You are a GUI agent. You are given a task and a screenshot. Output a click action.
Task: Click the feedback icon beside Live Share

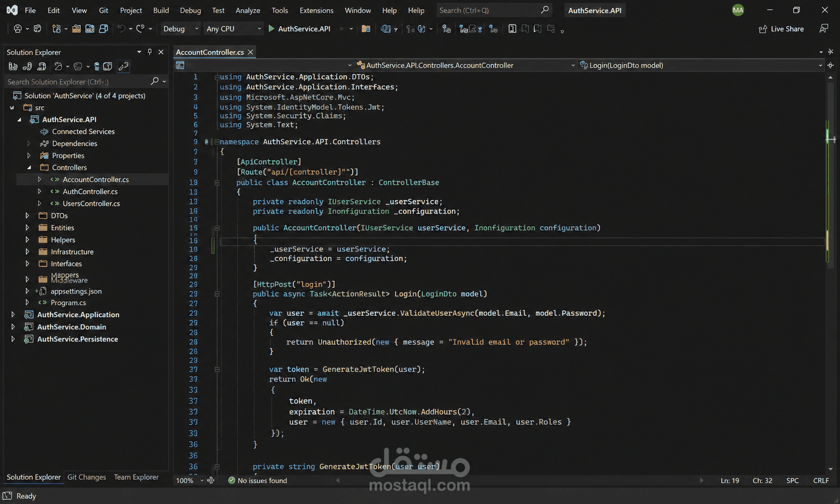[823, 29]
